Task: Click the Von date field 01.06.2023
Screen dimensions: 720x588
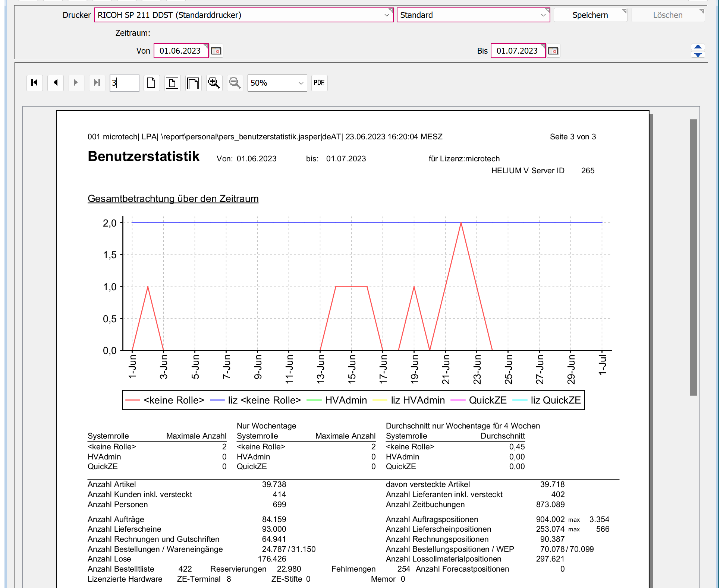Action: click(180, 51)
